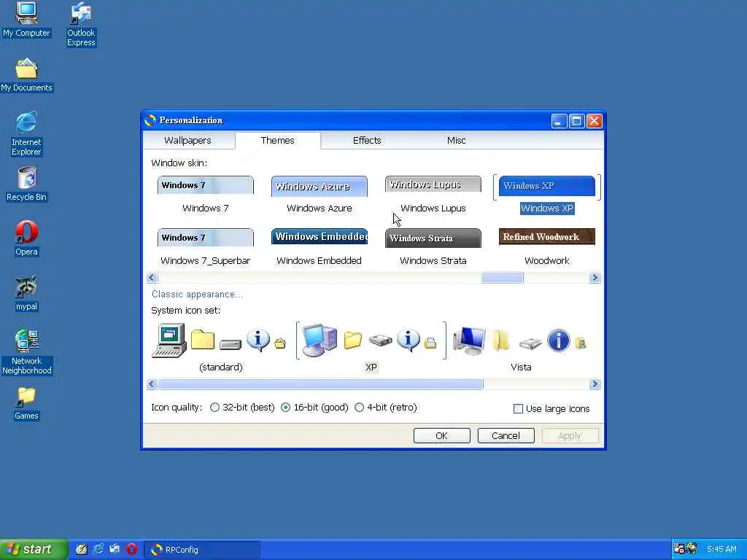Viewport: 747px width, 560px height.
Task: Confirm with the OK button
Action: pyautogui.click(x=441, y=436)
